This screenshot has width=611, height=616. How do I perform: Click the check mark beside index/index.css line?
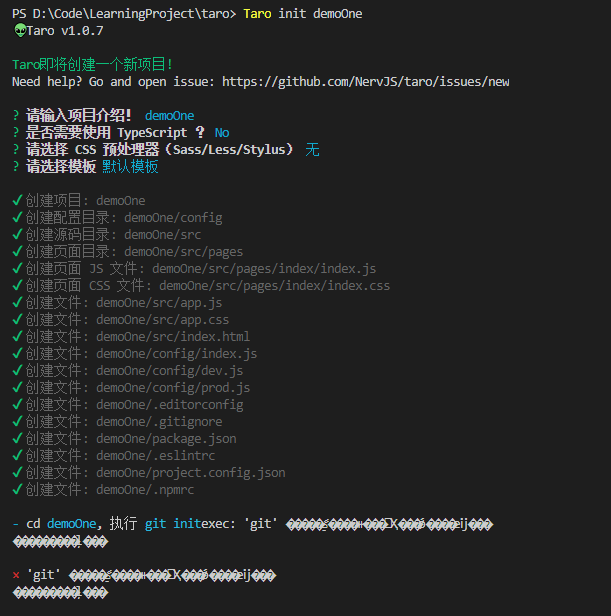point(17,285)
